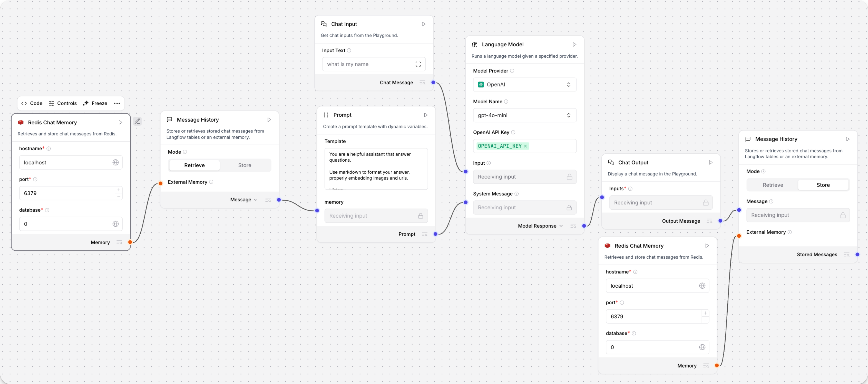Click the lock icon on the Input field
868x384 pixels.
click(569, 176)
